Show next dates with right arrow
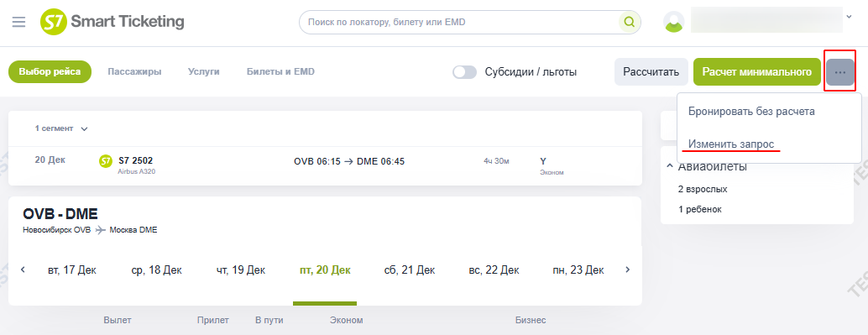The image size is (868, 335). click(627, 270)
